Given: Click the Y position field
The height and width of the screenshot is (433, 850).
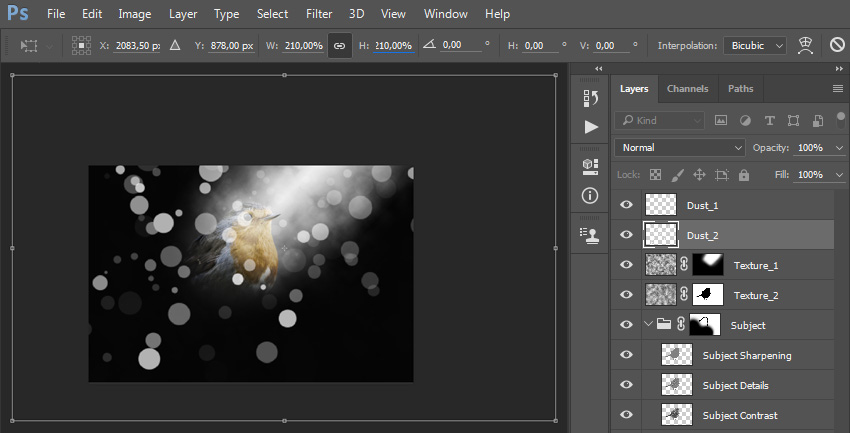Looking at the screenshot, I should [x=231, y=46].
